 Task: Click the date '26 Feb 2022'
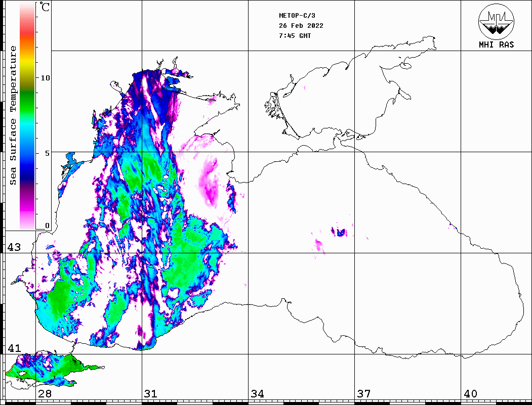301,26
